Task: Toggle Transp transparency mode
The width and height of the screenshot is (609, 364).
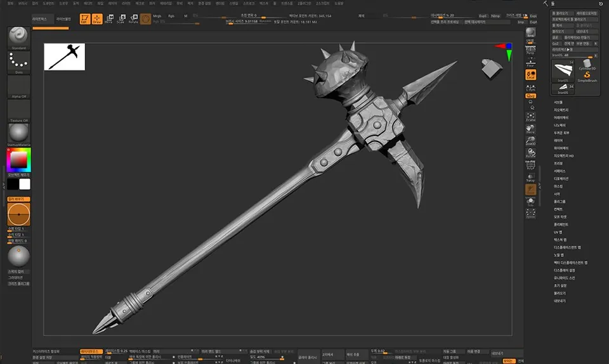Action: coord(530,177)
